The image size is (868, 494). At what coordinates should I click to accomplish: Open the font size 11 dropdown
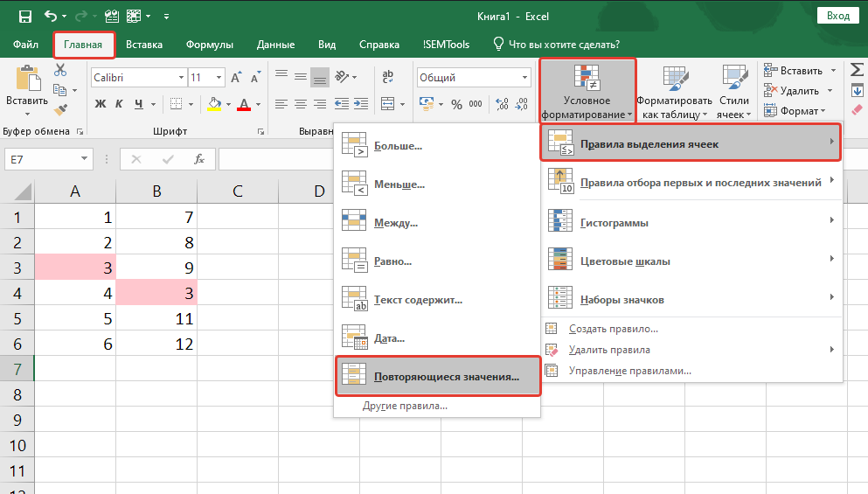pyautogui.click(x=219, y=78)
